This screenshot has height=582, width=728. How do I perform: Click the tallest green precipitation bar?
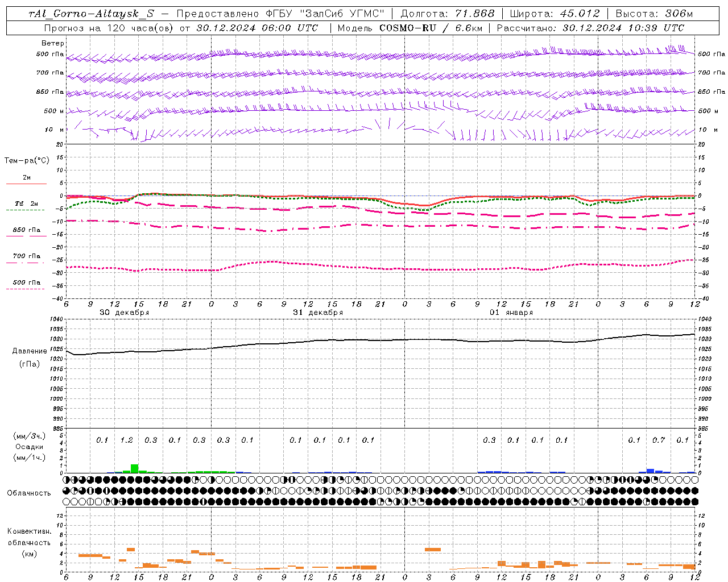coord(134,468)
